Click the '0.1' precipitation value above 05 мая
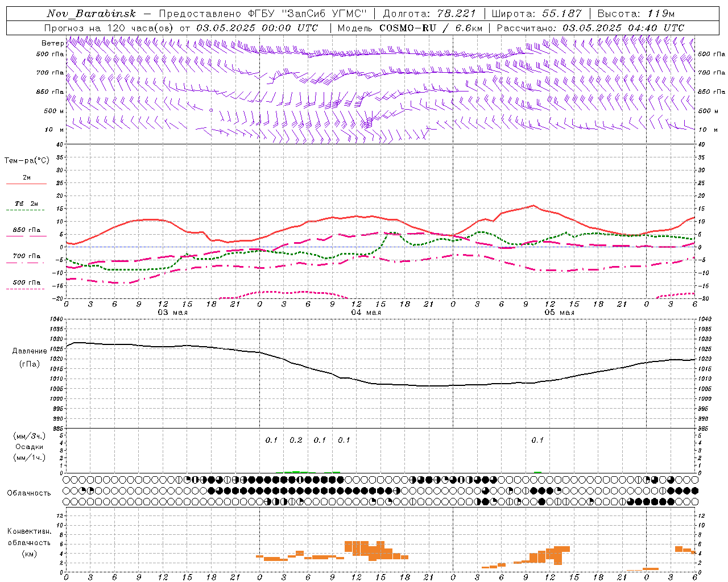This screenshot has height=582, width=728. tap(537, 440)
